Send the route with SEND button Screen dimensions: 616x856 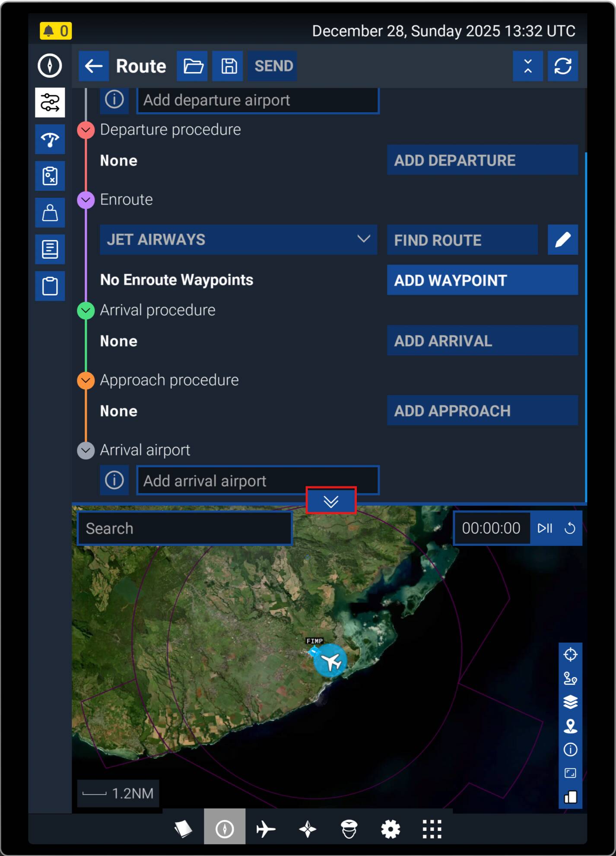[x=273, y=66]
